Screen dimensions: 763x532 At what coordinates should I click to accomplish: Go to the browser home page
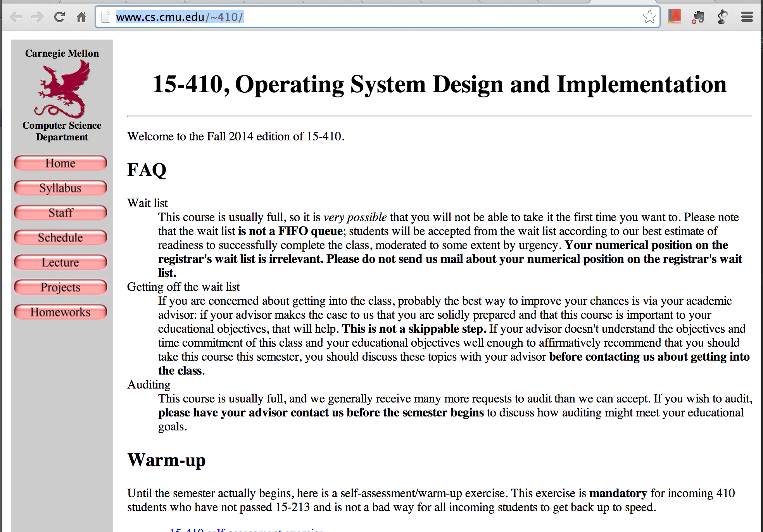[x=81, y=17]
